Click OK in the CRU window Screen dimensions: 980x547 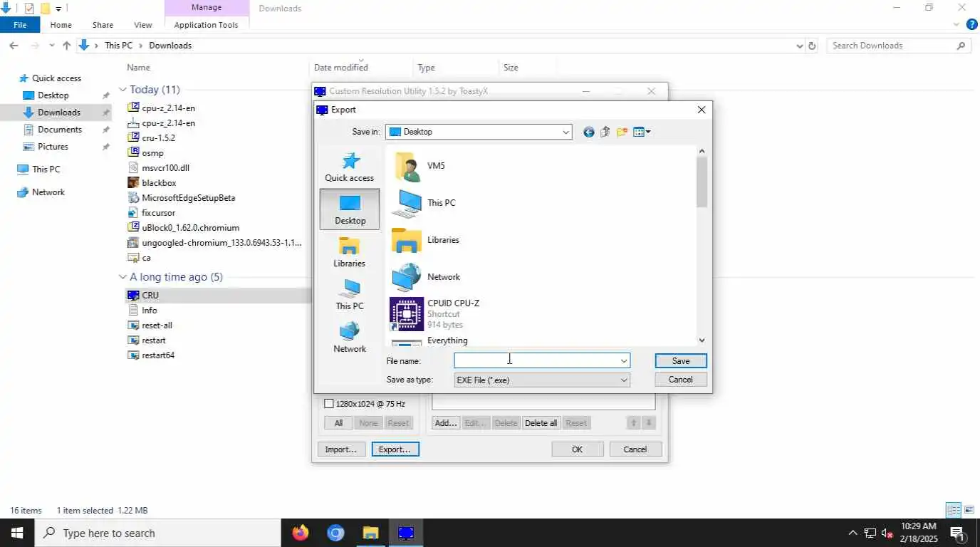(578, 449)
